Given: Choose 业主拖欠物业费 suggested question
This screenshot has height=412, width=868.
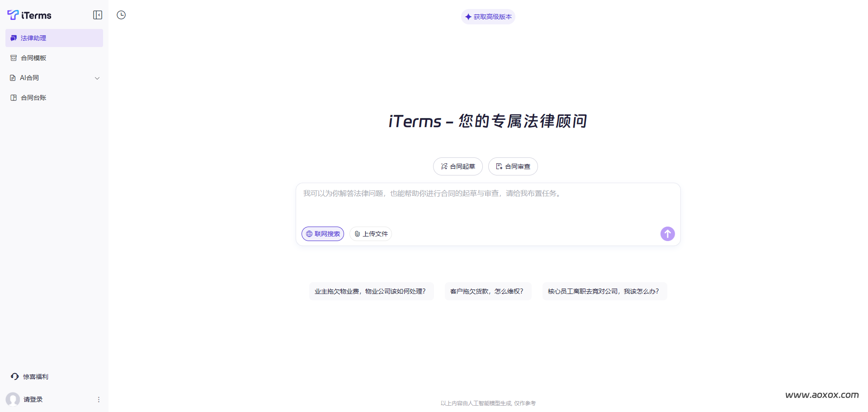Looking at the screenshot, I should click(x=372, y=291).
